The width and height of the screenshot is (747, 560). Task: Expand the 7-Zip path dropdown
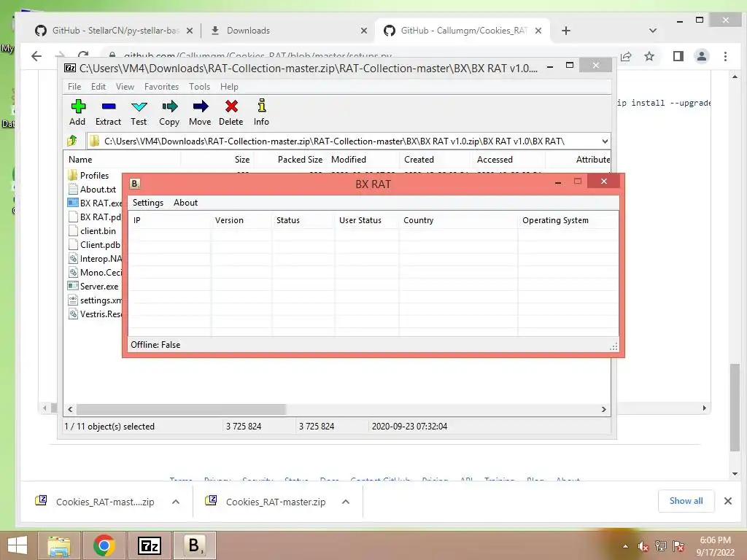pos(605,141)
